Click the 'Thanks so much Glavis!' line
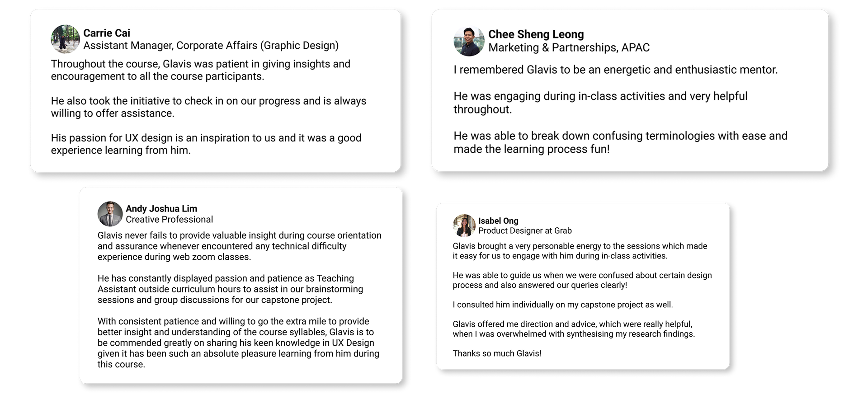 pyautogui.click(x=497, y=353)
